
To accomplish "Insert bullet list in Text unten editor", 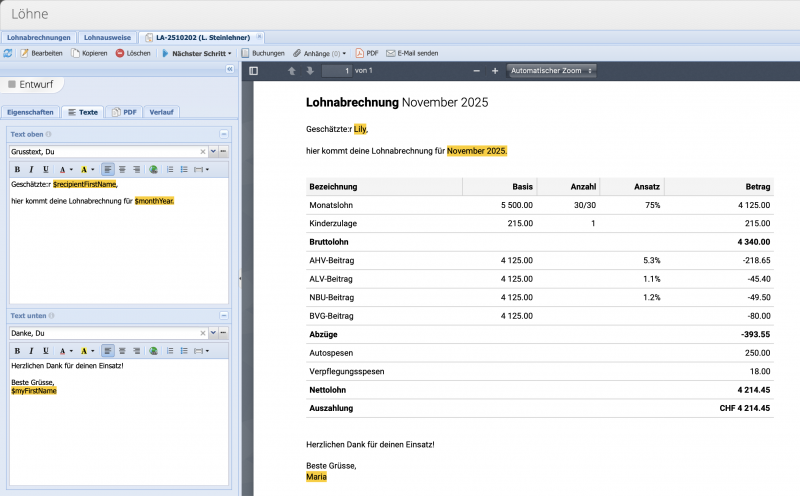I will click(x=184, y=351).
